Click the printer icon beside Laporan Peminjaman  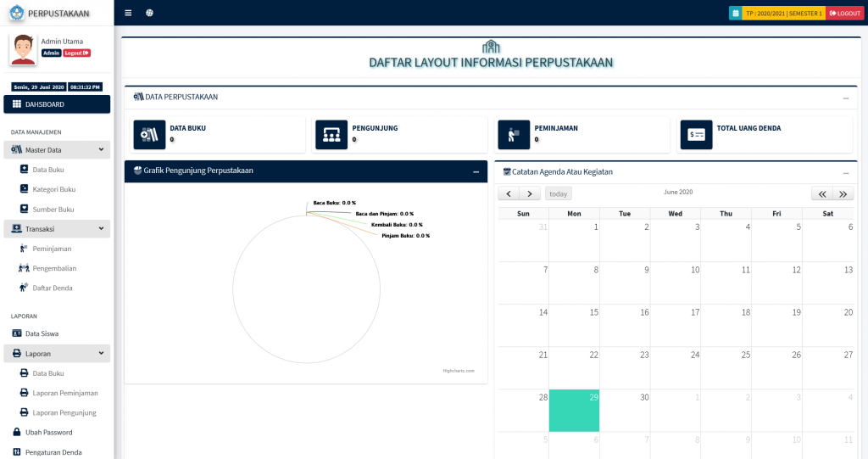click(24, 393)
